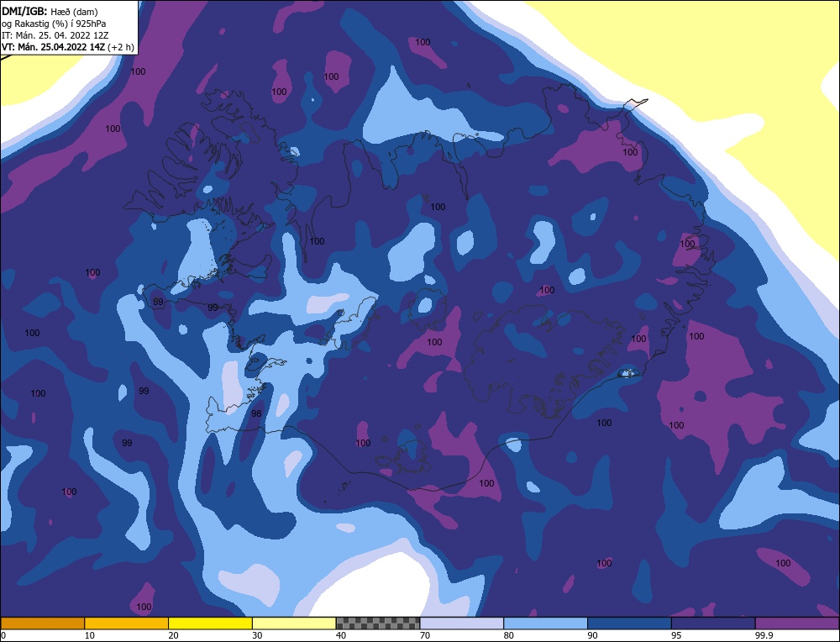
Task: Click the '10' legend scale label
Action: pos(90,635)
